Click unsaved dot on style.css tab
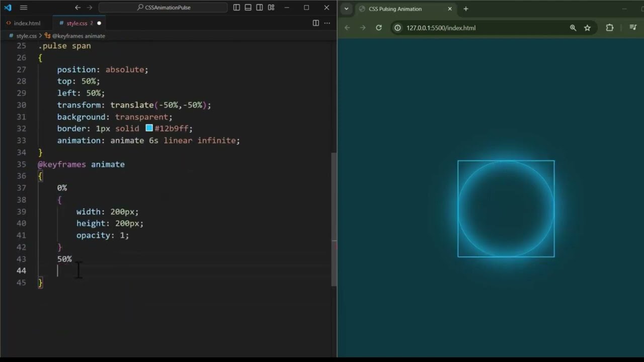 [x=99, y=23]
